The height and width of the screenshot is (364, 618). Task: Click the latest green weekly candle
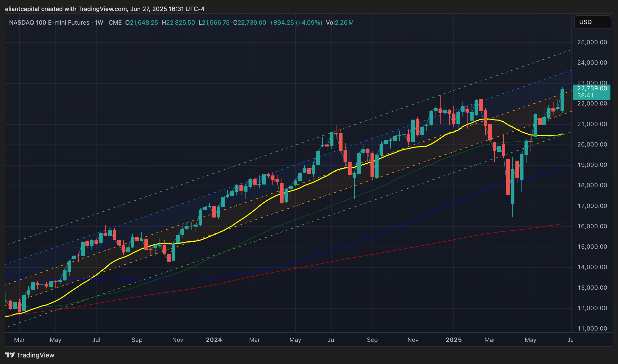point(562,100)
